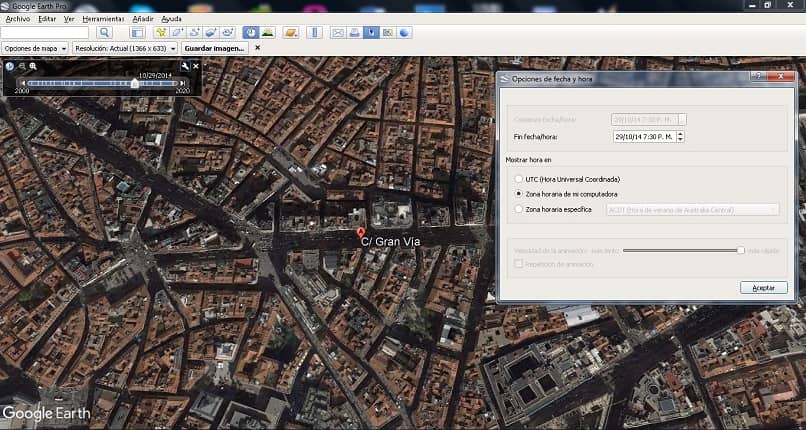The image size is (806, 430).
Task: Click the email envelope icon
Action: pyautogui.click(x=338, y=33)
